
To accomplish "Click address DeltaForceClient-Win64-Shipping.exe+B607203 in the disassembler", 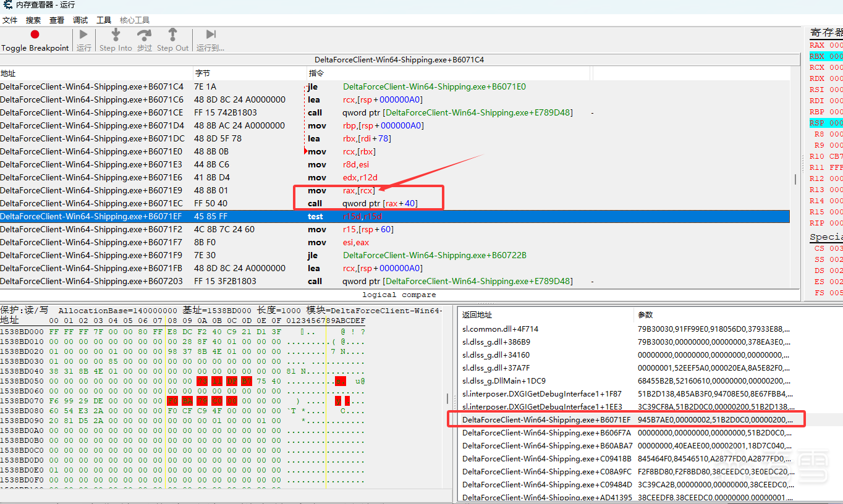I will [x=91, y=281].
